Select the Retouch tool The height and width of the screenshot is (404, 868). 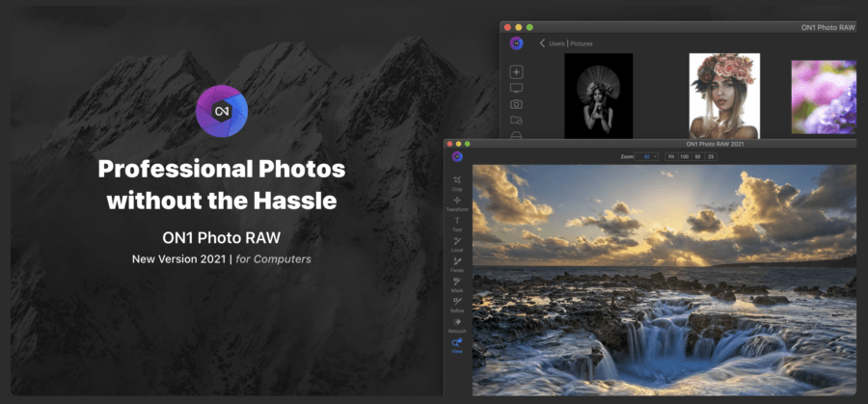pyautogui.click(x=457, y=325)
